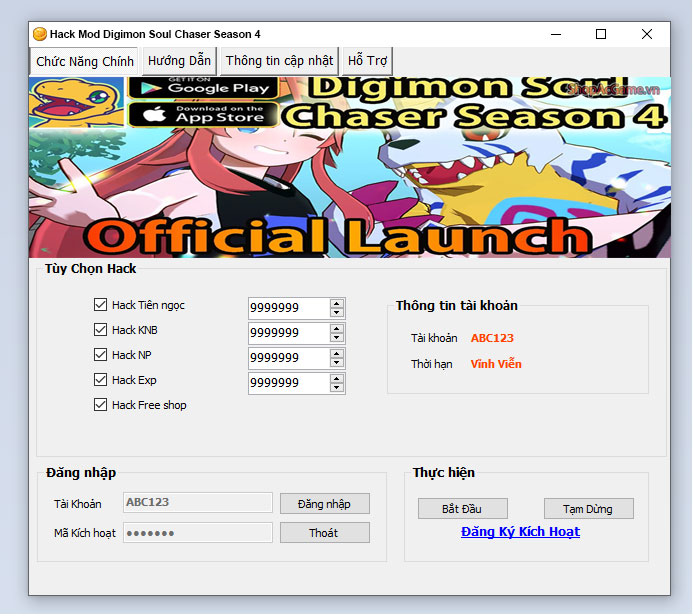The width and height of the screenshot is (693, 616).
Task: Click the Vĩnh Viễn expiry text
Action: click(496, 364)
